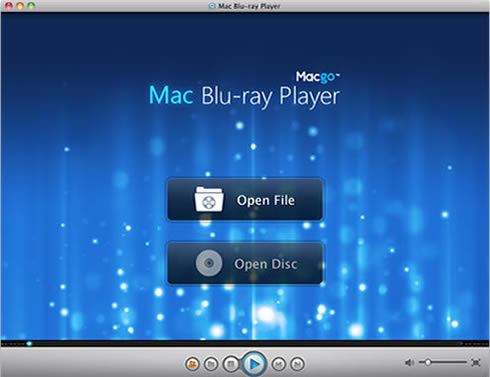This screenshot has height=377, width=490.
Task: Click the orange share icon in the control bar
Action: pyautogui.click(x=192, y=364)
